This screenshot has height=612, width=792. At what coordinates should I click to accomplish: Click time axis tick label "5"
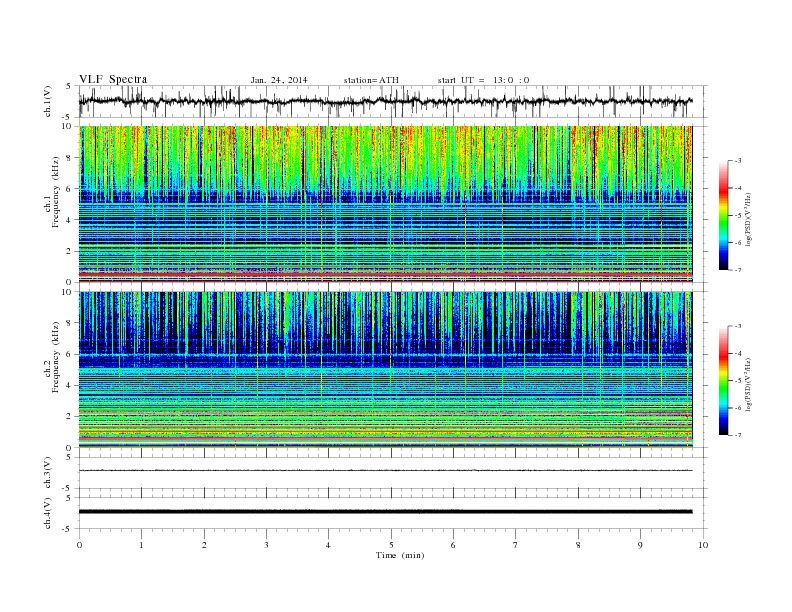[391, 545]
